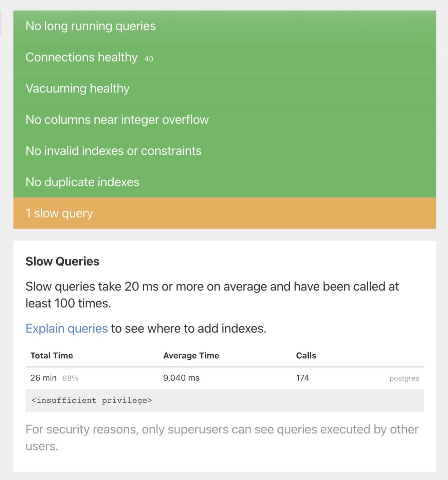
Task: Select the "Connections healthy" status row
Action: point(81,57)
